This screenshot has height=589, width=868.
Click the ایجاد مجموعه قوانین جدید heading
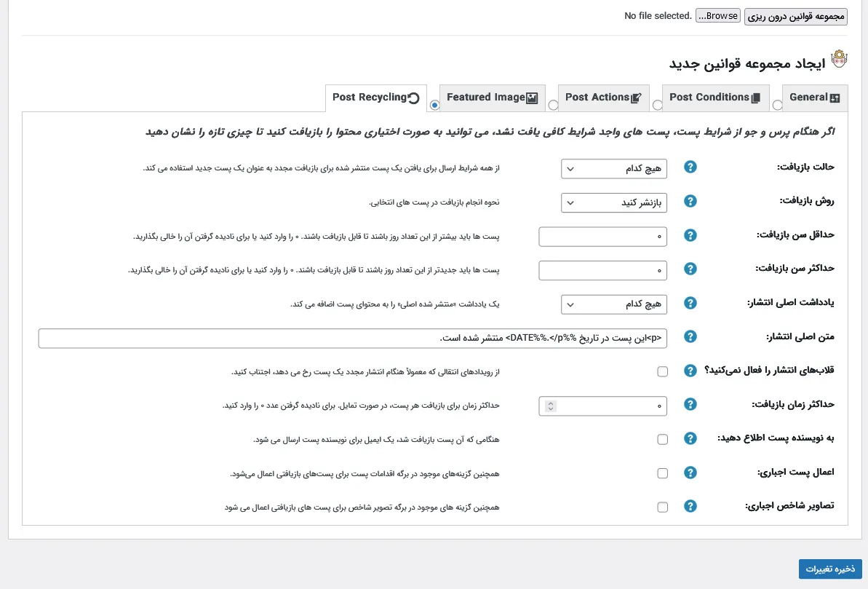click(746, 64)
